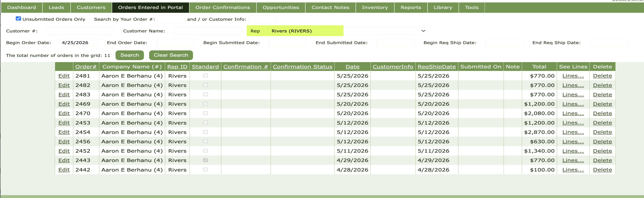This screenshot has height=198, width=644.
Task: Sort by CustomerInfo column header
Action: coord(393,67)
